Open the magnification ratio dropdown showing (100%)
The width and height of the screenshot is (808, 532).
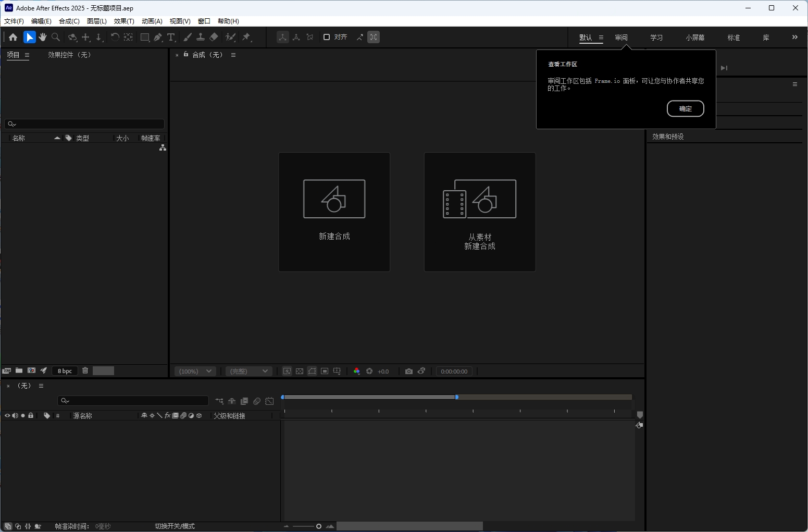(195, 371)
